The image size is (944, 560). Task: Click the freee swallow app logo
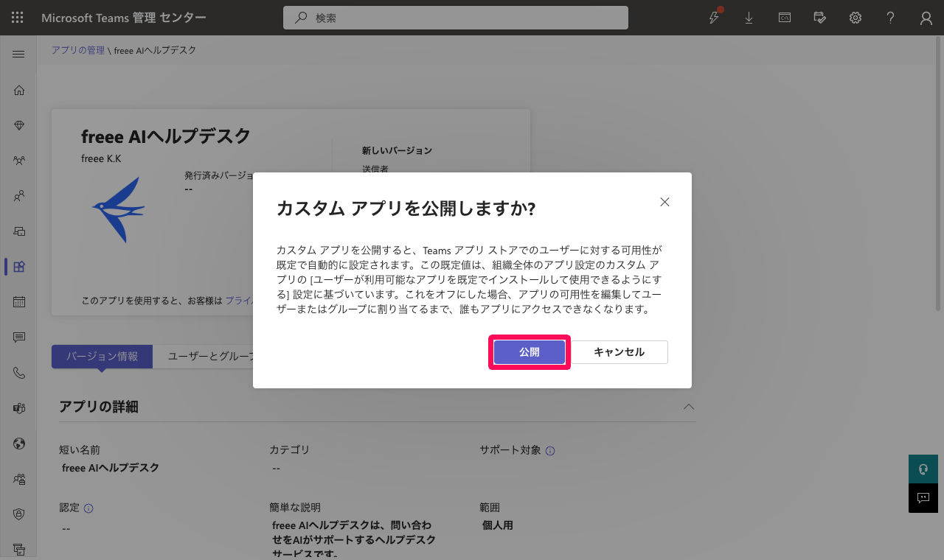point(119,210)
